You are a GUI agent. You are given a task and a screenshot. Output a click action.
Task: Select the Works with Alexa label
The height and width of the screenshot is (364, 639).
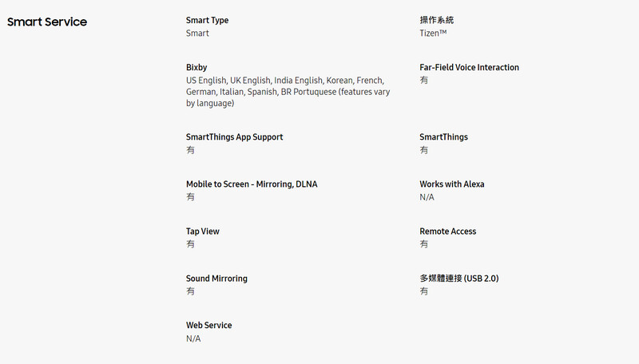pos(452,184)
